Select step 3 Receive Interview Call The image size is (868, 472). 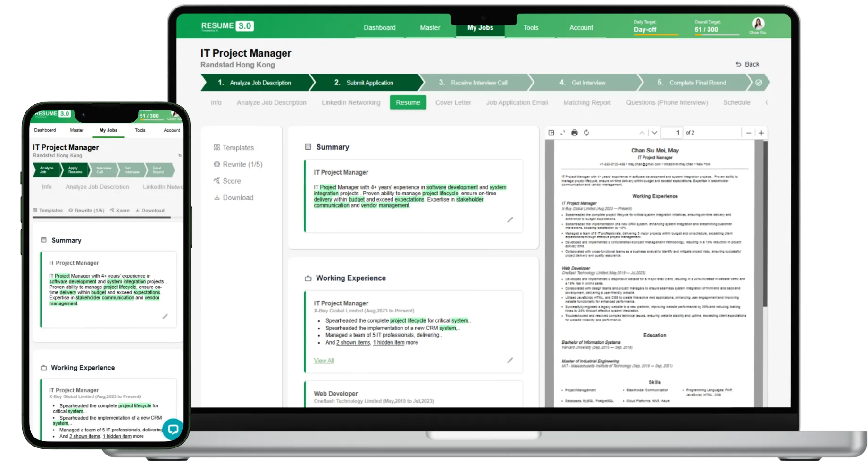click(476, 83)
